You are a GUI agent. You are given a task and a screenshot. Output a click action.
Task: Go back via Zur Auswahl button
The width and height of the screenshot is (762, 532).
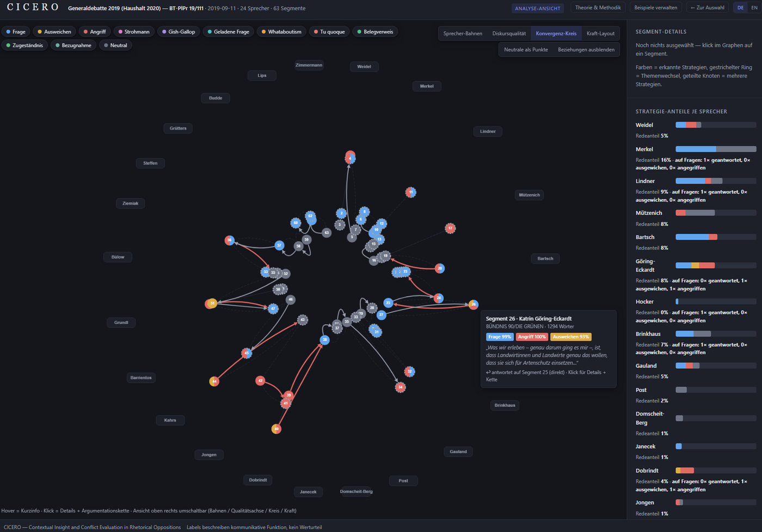tap(707, 8)
